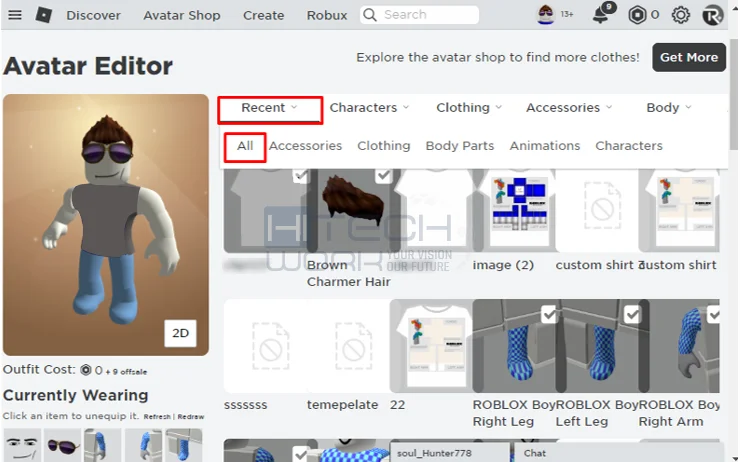Click the Robux balance icon
The height and width of the screenshot is (462, 740).
coord(637,15)
